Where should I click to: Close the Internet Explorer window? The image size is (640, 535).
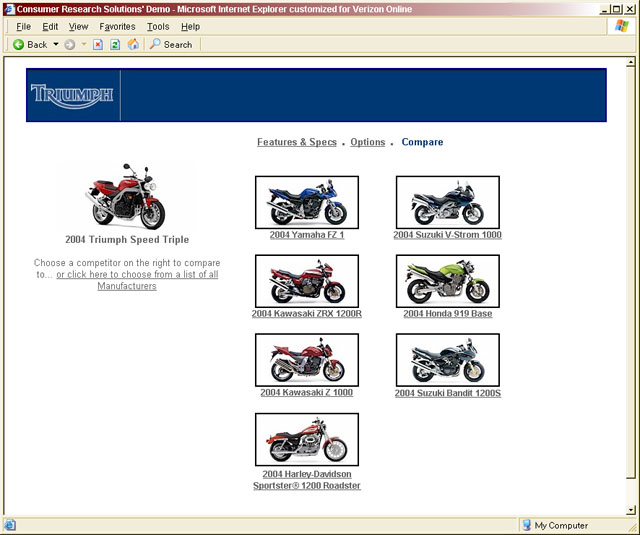tap(630, 9)
